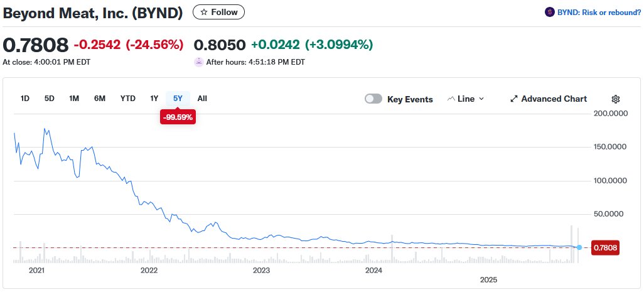Click the +0.0242 (+3.0994%) change text
This screenshot has height=292, width=644.
[312, 45]
